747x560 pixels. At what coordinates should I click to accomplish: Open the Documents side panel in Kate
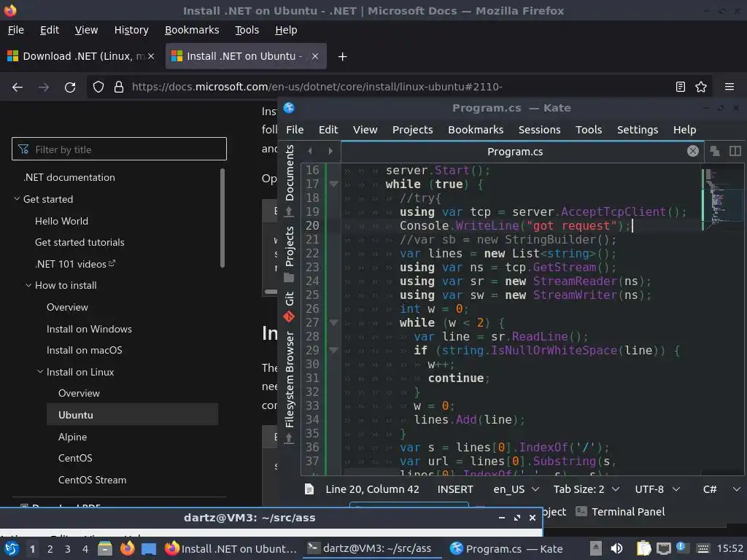click(289, 181)
